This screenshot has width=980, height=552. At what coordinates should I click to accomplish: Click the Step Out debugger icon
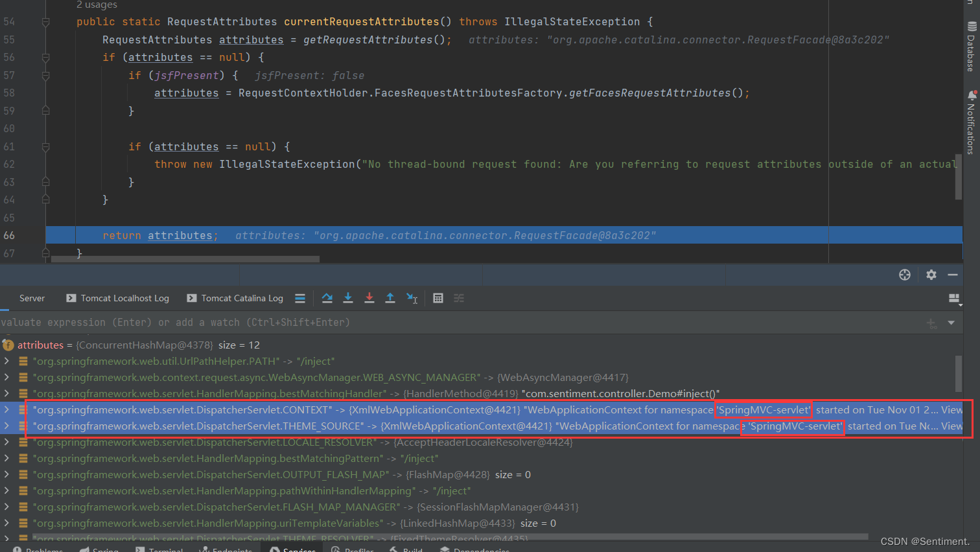click(390, 298)
